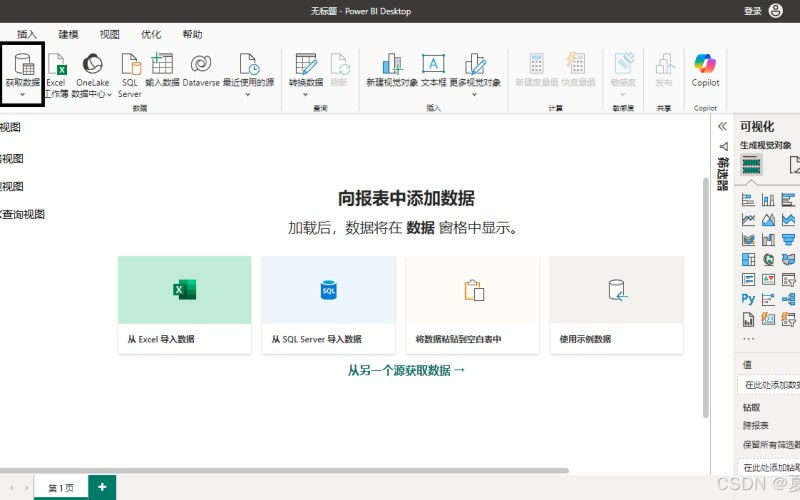Expand the 敏感度 dropdown arrow
The height and width of the screenshot is (500, 800).
tap(623, 94)
